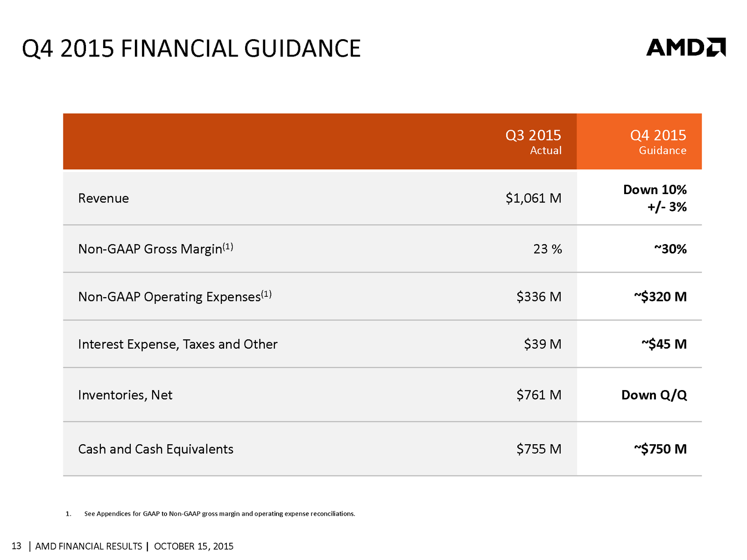This screenshot has width=747, height=560.
Task: Click the ~30% gross margin guidance
Action: (670, 249)
